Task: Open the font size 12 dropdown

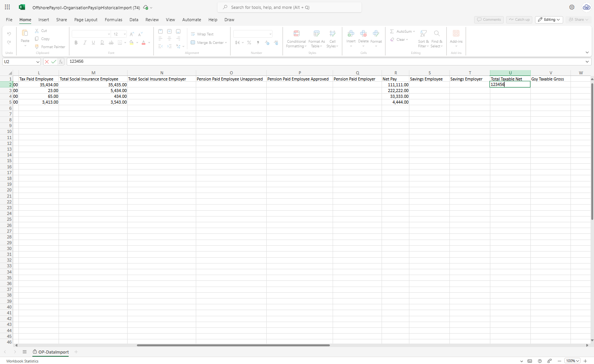Action: click(x=125, y=34)
